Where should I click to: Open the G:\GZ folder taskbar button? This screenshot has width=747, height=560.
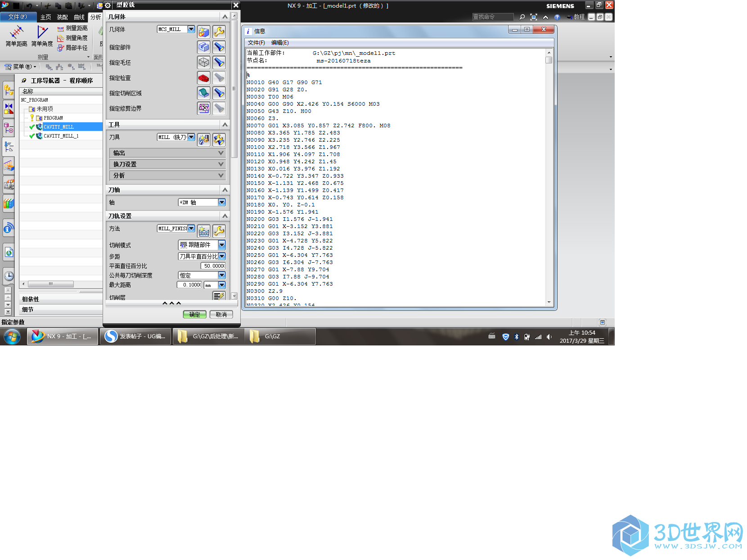[x=281, y=336]
